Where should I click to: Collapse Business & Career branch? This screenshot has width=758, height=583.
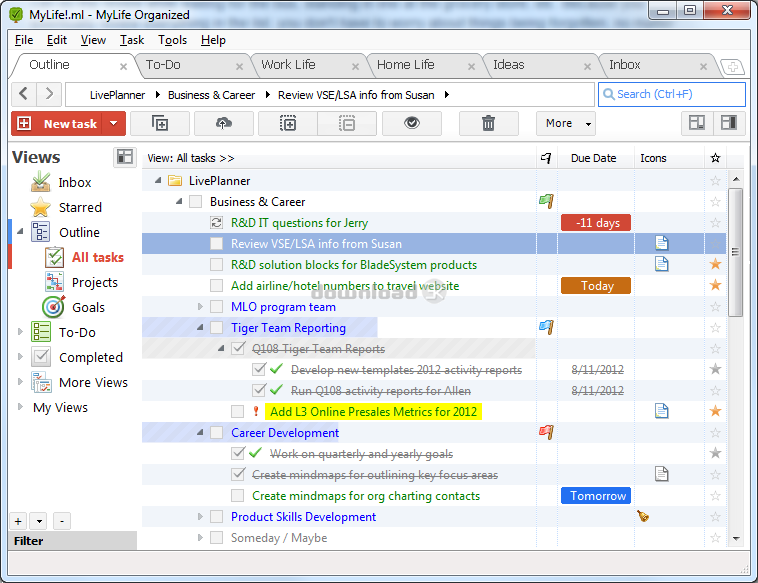[x=179, y=201]
